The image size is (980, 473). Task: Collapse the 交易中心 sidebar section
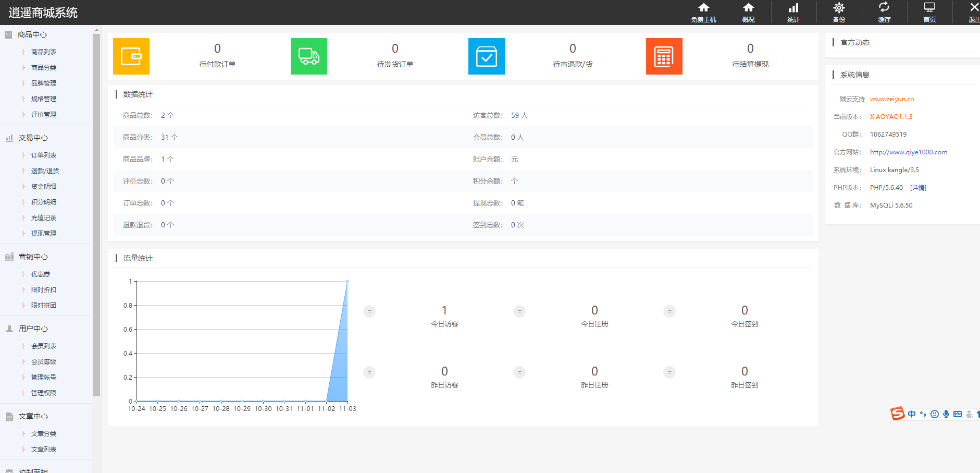tap(33, 138)
